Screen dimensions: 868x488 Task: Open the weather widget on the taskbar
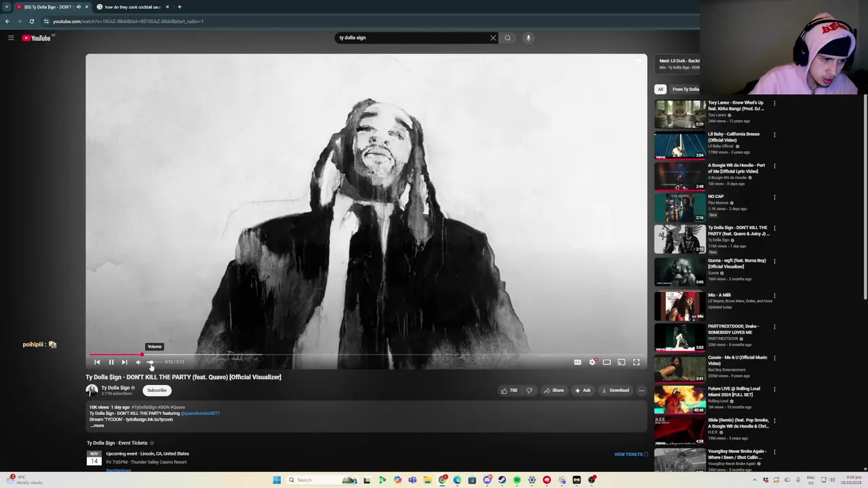(26, 479)
